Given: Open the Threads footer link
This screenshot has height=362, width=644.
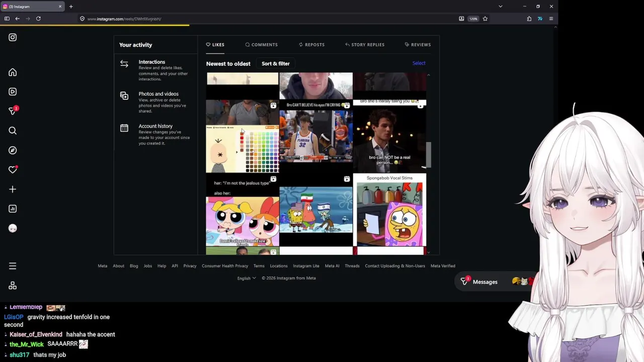Looking at the screenshot, I should click(352, 266).
